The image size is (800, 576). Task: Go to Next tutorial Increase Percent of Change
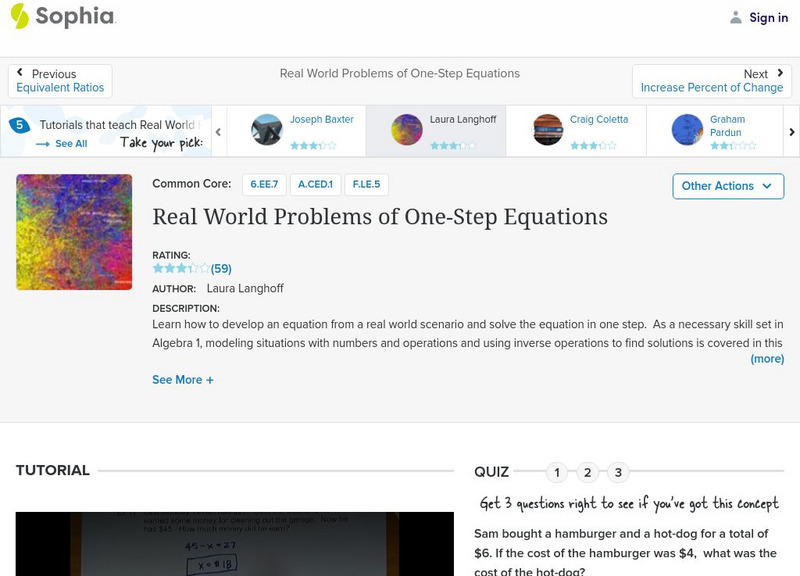click(712, 81)
